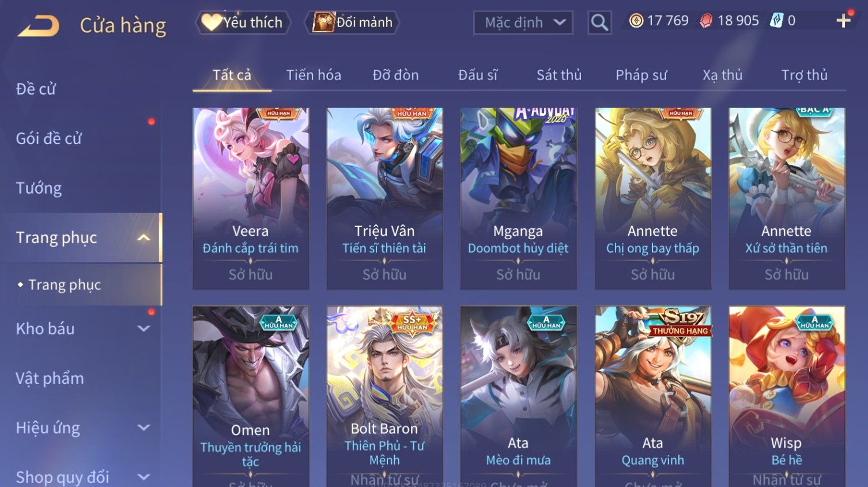Switch to the Sát thủ tab
The height and width of the screenshot is (487, 868).
tap(559, 75)
